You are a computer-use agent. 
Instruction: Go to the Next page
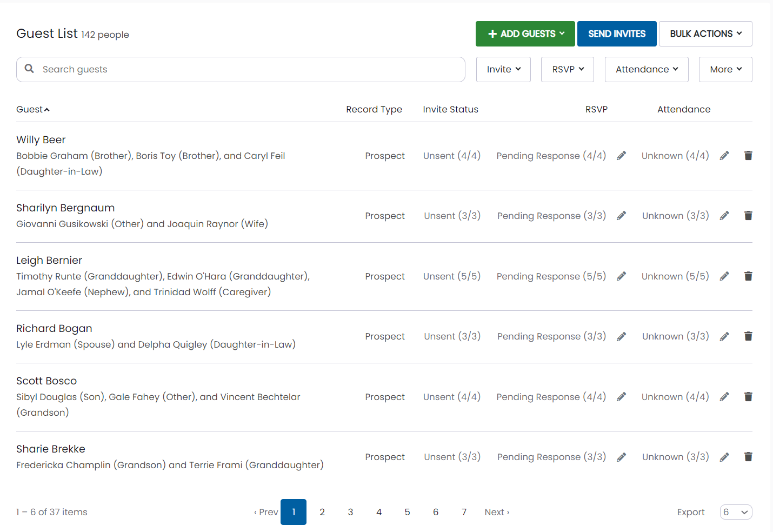pyautogui.click(x=497, y=512)
